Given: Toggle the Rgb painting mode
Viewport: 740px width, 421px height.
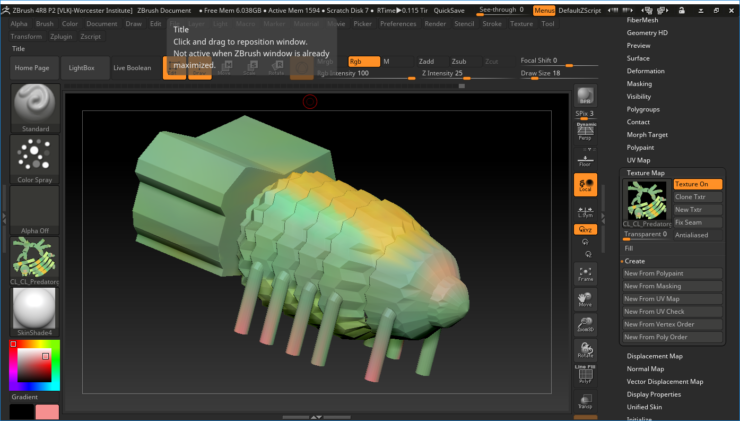Looking at the screenshot, I should 364,61.
